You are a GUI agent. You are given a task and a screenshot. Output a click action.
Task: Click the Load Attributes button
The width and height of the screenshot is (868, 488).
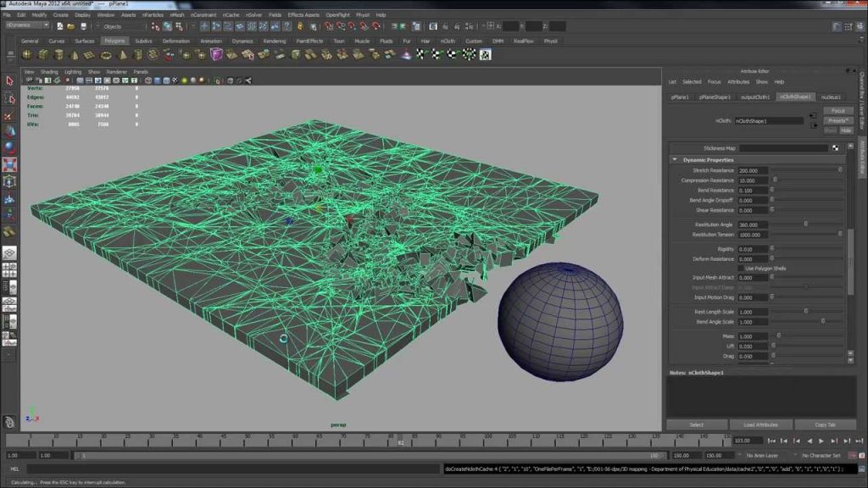[760, 425]
